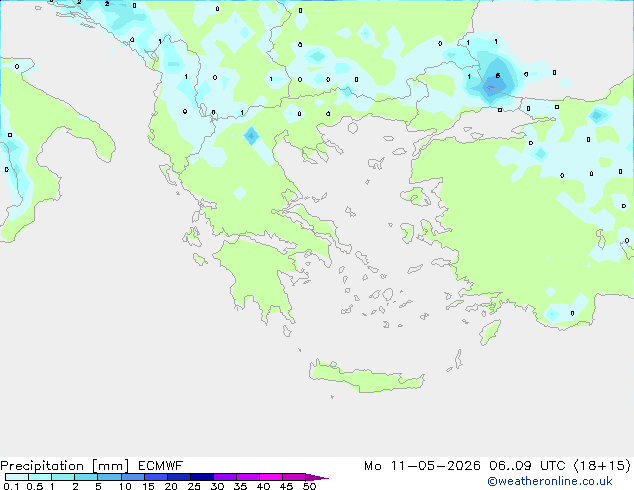Click the dark blue precipitation peak near Istanbul
This screenshot has width=634, height=490.
[x=495, y=82]
